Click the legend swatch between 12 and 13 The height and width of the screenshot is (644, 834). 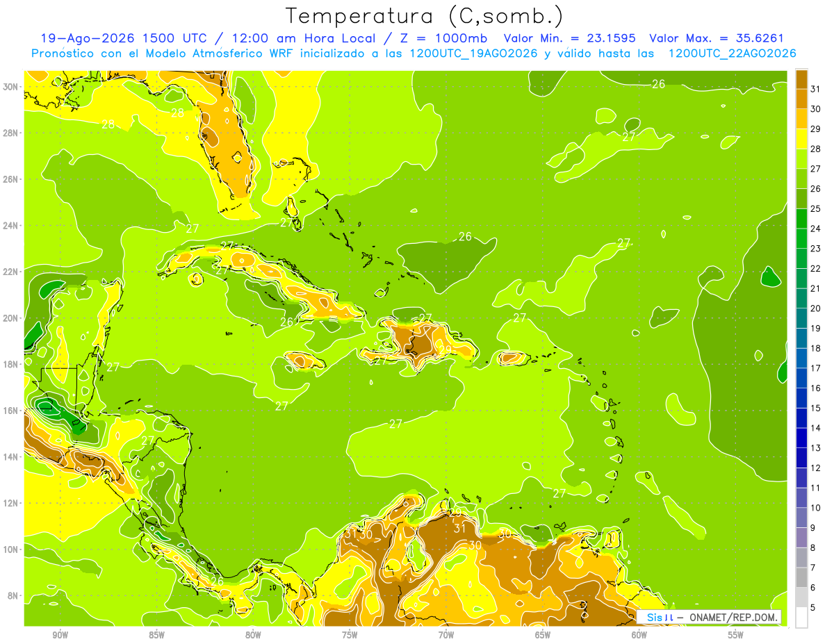tap(801, 457)
